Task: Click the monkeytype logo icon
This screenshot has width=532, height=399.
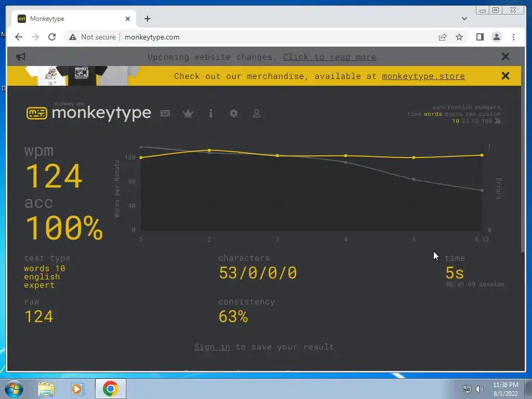Action: (37, 113)
